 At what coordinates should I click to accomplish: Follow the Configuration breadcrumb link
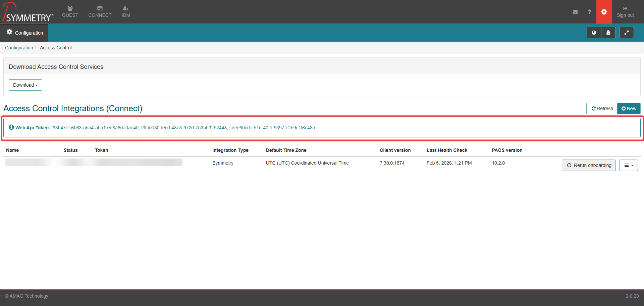pos(19,48)
